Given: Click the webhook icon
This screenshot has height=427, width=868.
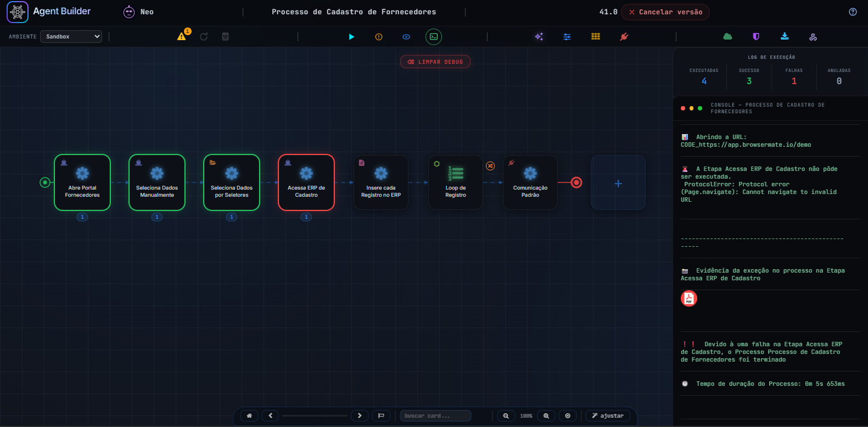Looking at the screenshot, I should [x=813, y=37].
